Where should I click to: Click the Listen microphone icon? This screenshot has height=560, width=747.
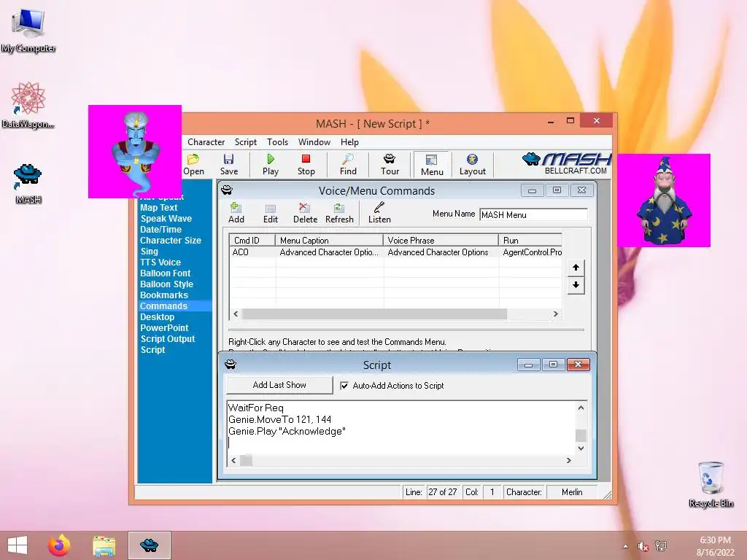(379, 213)
